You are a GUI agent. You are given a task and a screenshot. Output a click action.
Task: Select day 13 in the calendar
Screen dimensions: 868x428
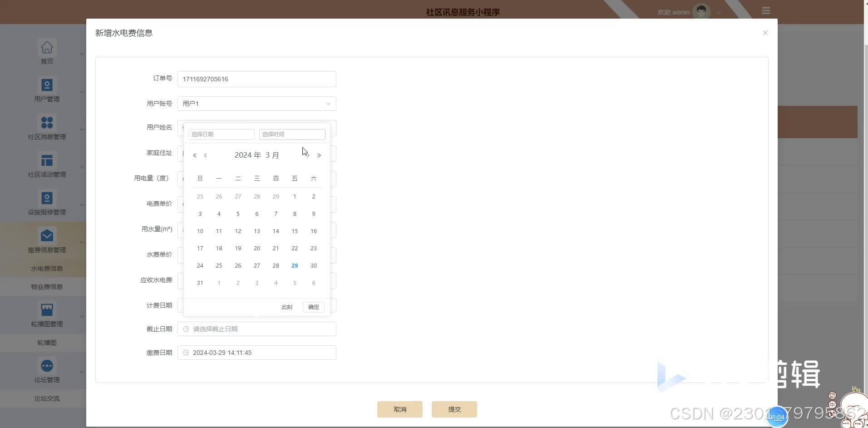(257, 231)
